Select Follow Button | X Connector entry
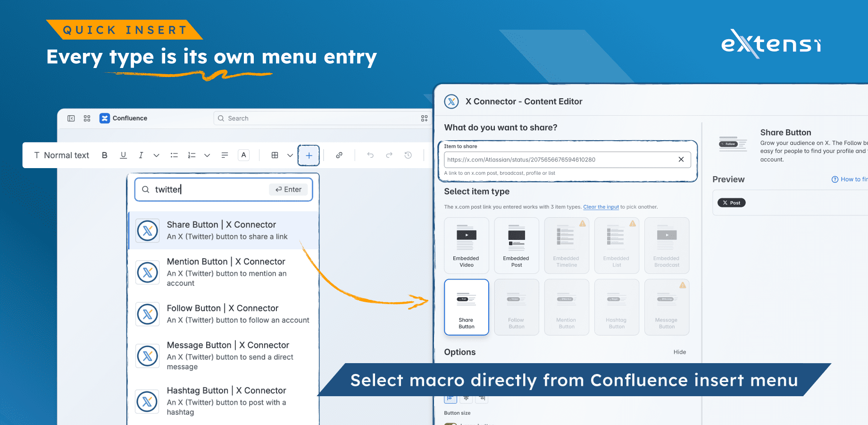 [224, 314]
